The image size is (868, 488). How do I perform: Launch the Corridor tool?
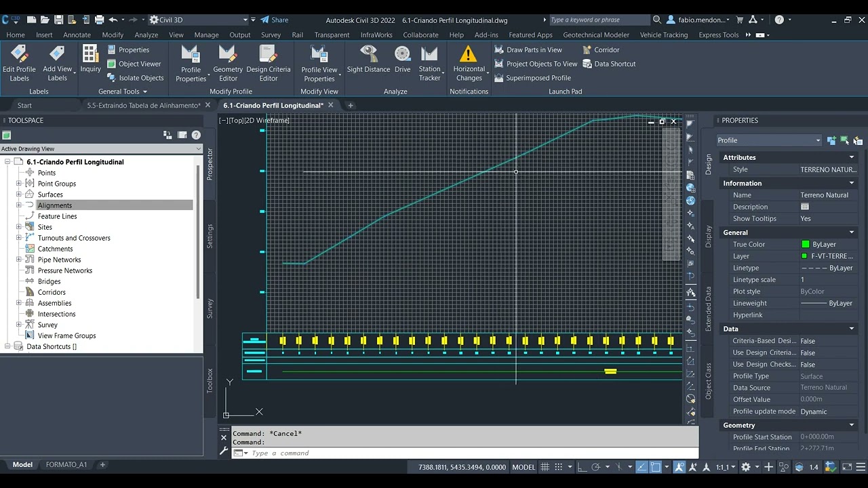click(x=601, y=49)
